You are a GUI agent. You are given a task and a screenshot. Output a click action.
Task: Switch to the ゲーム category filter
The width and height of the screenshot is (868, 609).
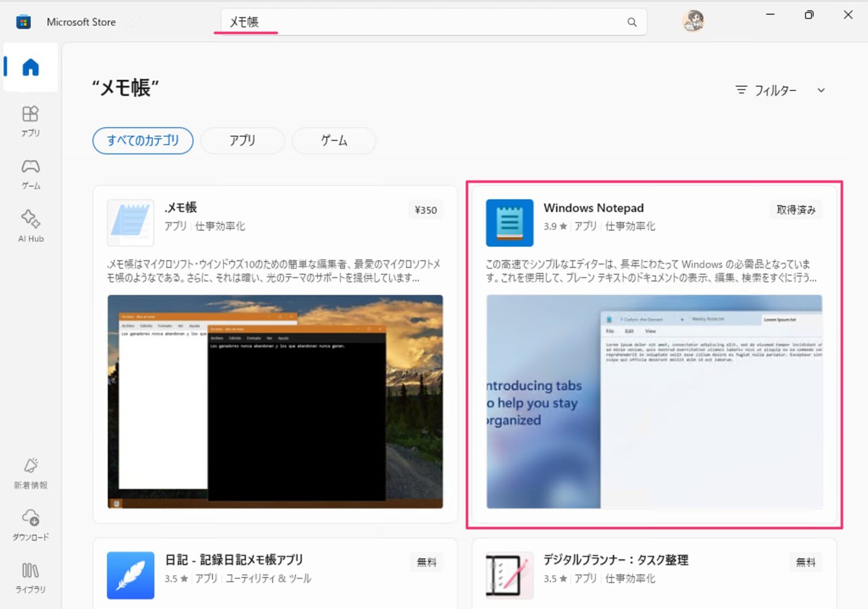333,141
